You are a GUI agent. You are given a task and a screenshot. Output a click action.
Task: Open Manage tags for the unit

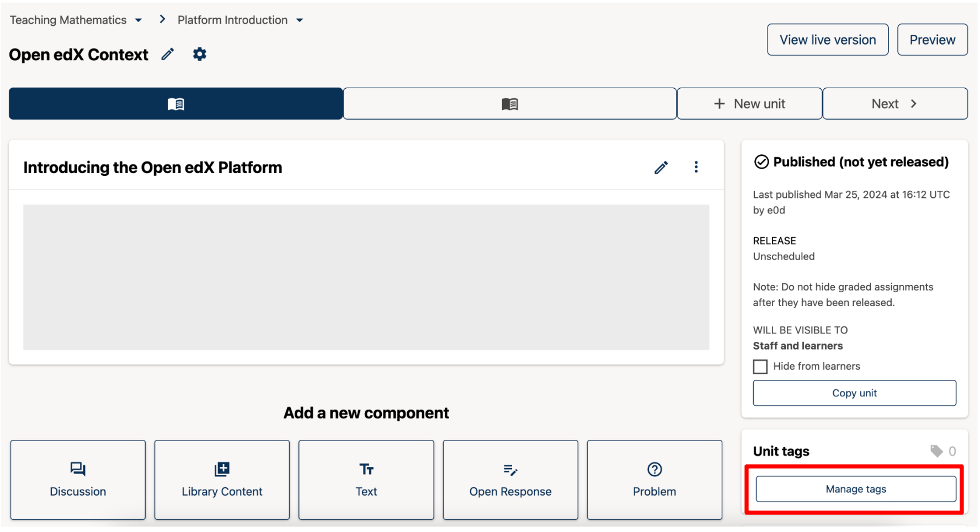[x=856, y=489]
